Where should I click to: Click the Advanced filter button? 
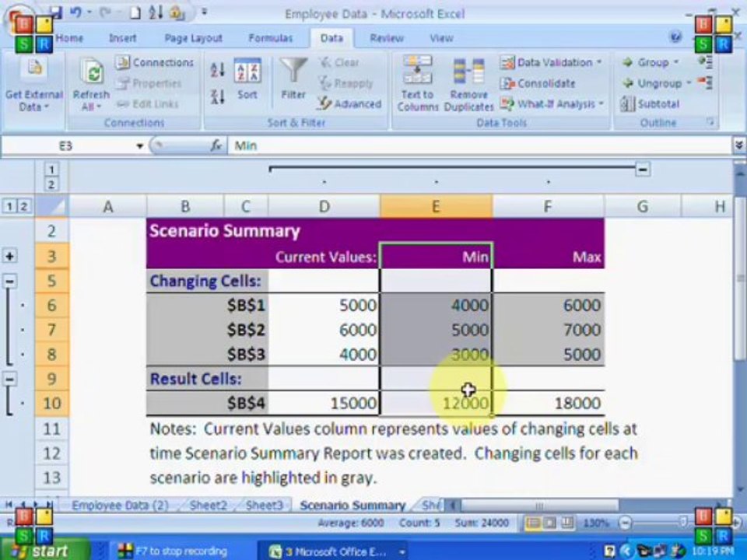coord(349,103)
